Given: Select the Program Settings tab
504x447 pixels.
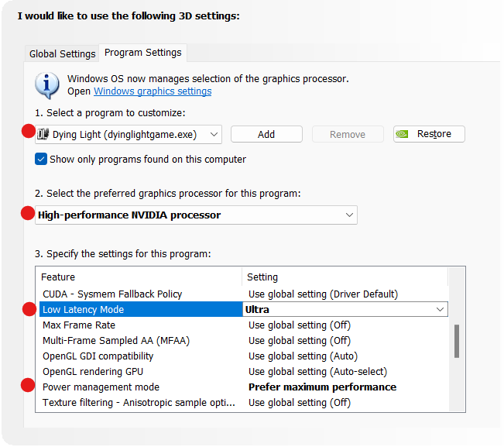Looking at the screenshot, I should (143, 53).
